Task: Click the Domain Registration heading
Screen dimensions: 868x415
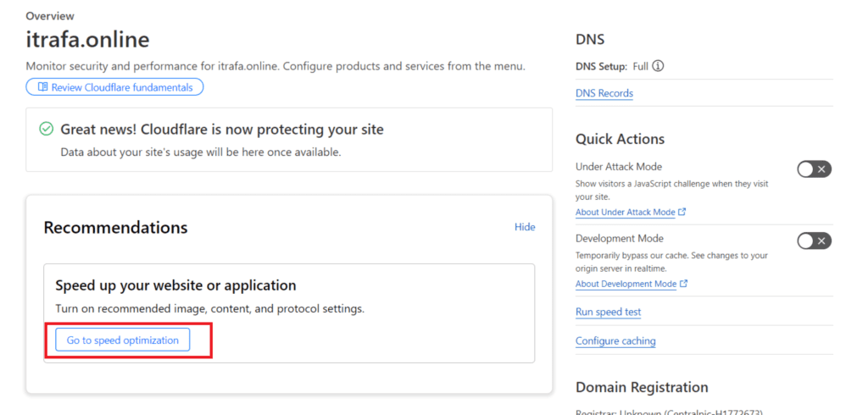Action: [642, 387]
